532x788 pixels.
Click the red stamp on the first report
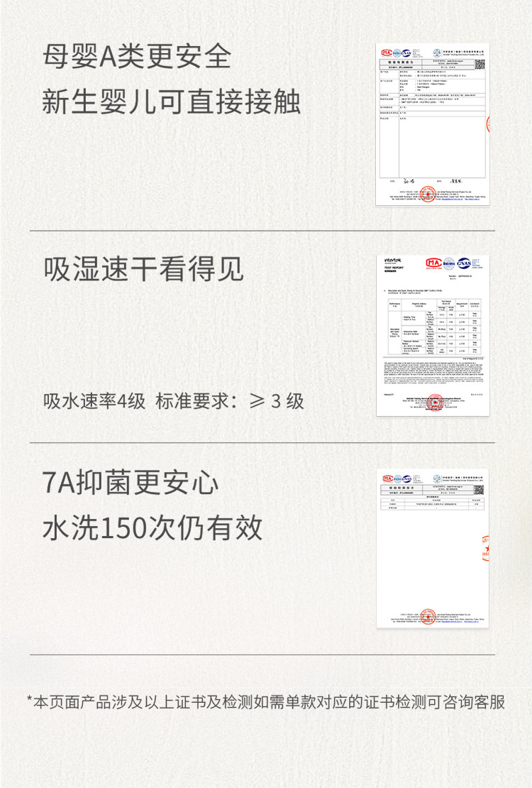tap(427, 194)
